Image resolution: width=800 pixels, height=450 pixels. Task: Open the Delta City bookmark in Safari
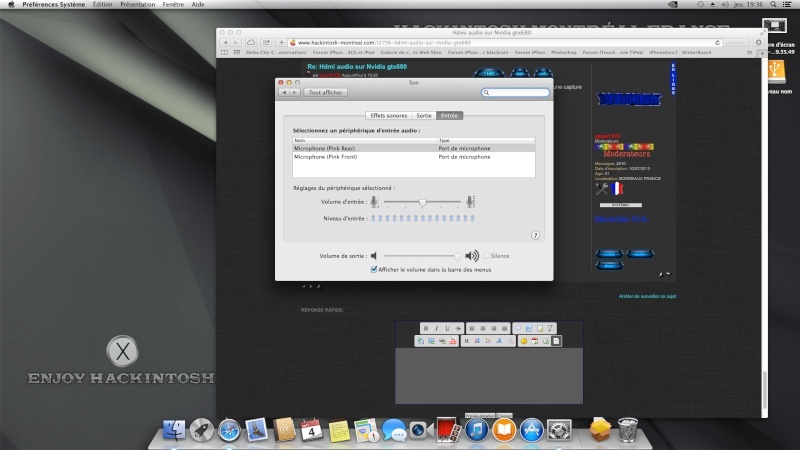(276, 52)
